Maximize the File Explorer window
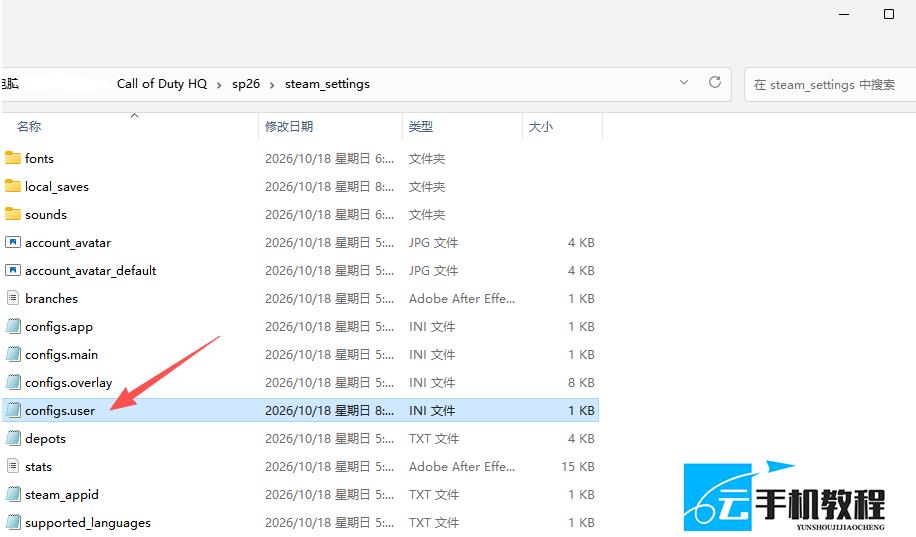Viewport: 916px width, 537px height. (889, 14)
